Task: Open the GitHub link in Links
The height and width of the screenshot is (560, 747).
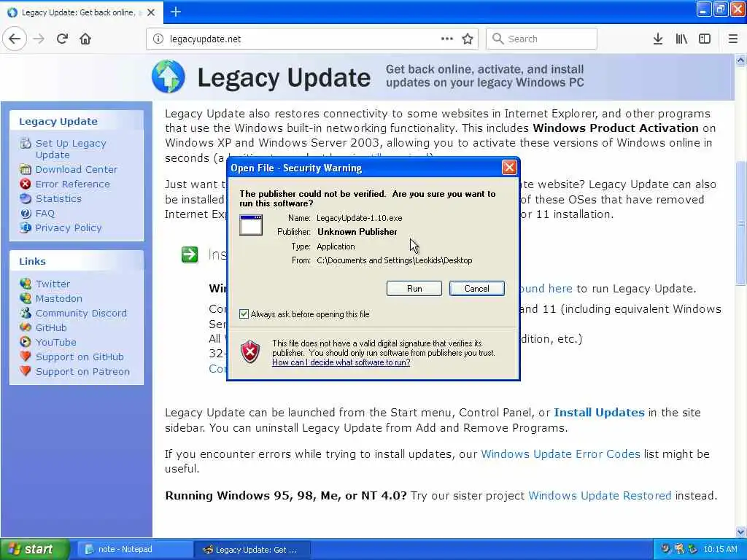Action: (x=51, y=327)
